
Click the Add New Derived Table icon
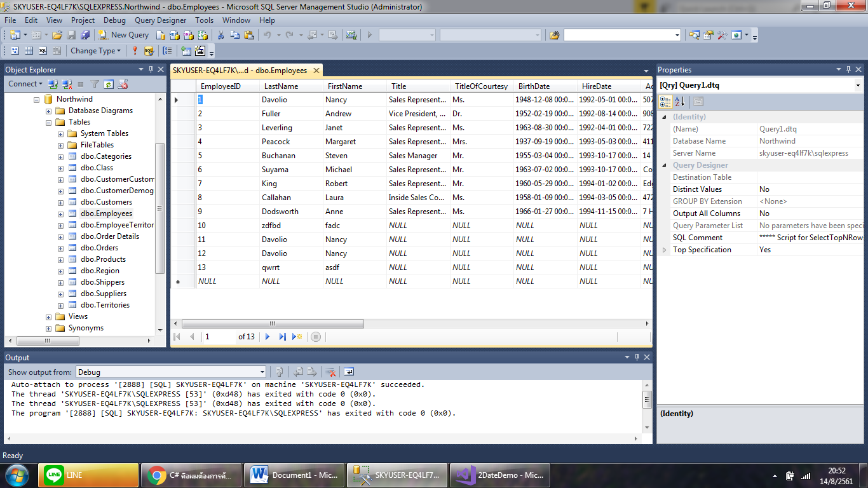coord(200,51)
